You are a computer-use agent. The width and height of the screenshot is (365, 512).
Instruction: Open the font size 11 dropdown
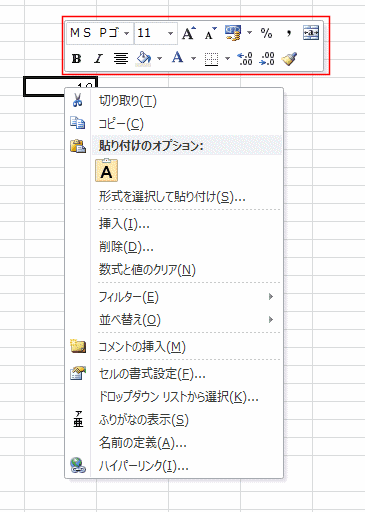point(170,33)
